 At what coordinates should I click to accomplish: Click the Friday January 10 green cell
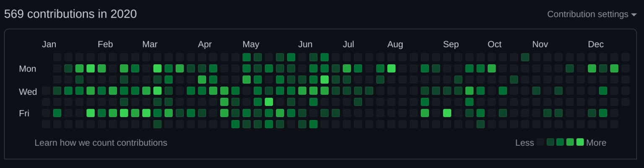(x=57, y=113)
